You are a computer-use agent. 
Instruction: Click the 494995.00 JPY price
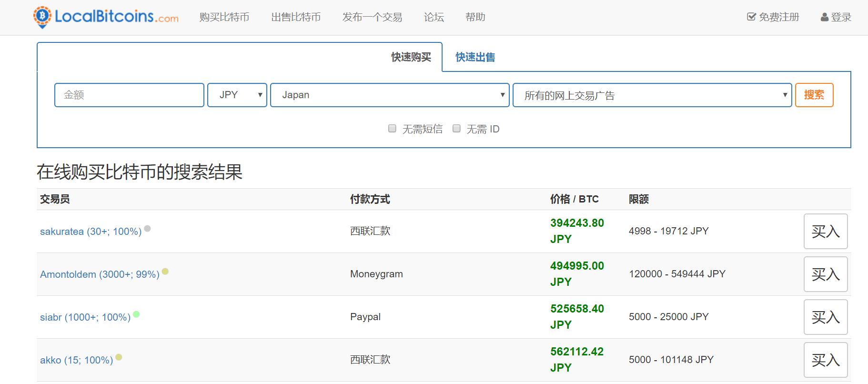[x=577, y=274]
